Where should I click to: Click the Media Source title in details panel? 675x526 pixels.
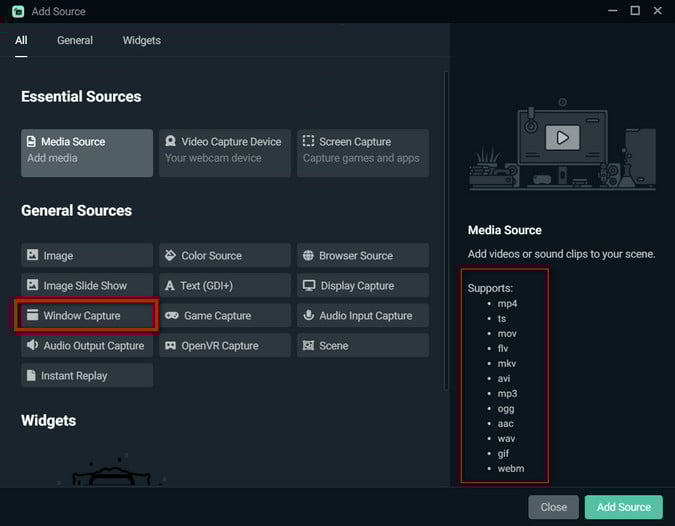click(505, 230)
